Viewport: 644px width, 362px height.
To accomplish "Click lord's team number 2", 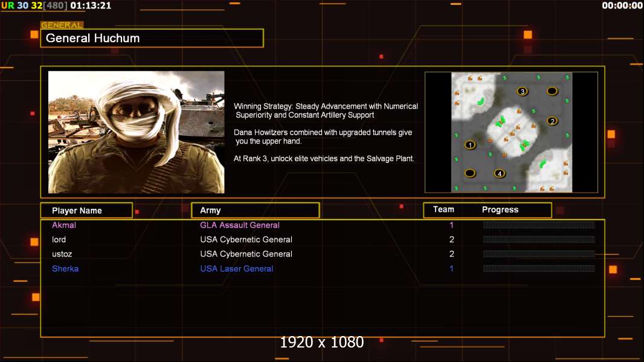I will point(451,240).
